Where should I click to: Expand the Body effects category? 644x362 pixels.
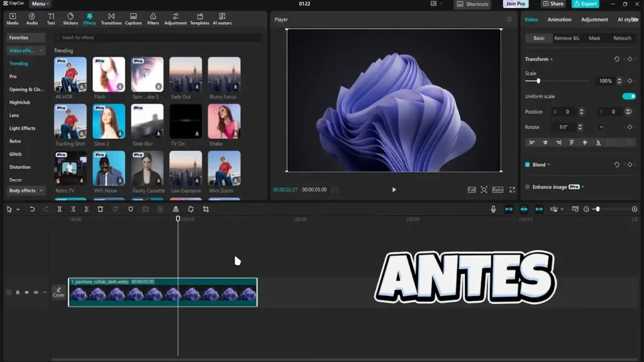point(25,190)
